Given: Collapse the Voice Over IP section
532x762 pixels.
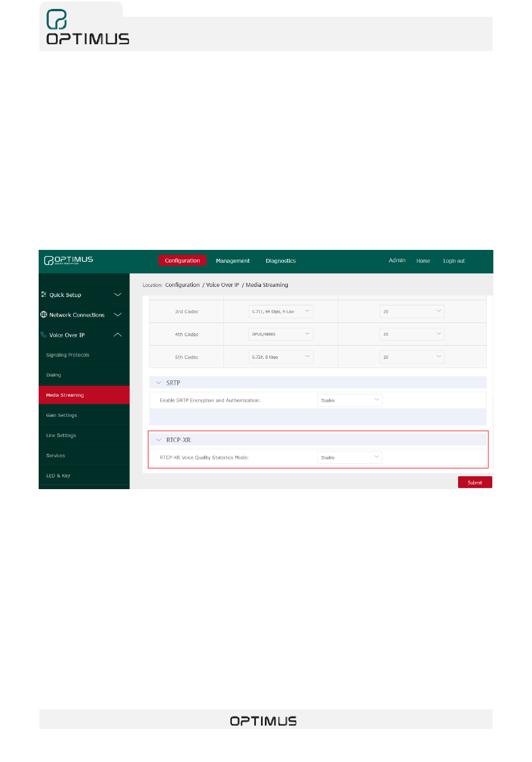Looking at the screenshot, I should tap(118, 335).
